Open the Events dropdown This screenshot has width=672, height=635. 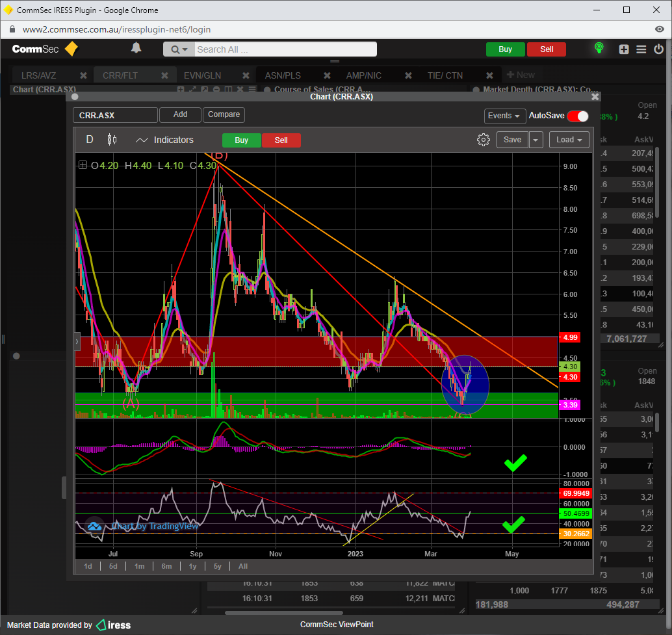[x=504, y=116]
